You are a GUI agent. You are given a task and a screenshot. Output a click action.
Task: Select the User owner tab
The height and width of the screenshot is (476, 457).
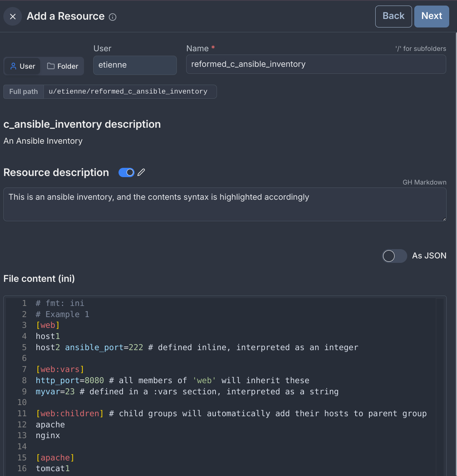click(x=23, y=66)
